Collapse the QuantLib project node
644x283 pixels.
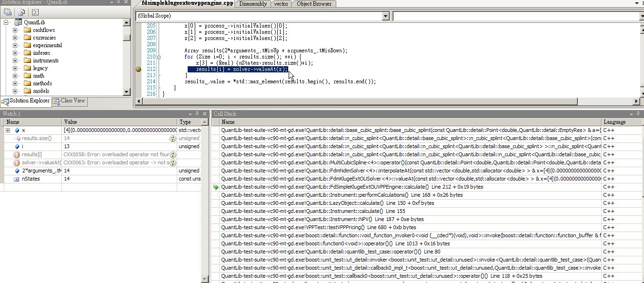pyautogui.click(x=7, y=22)
